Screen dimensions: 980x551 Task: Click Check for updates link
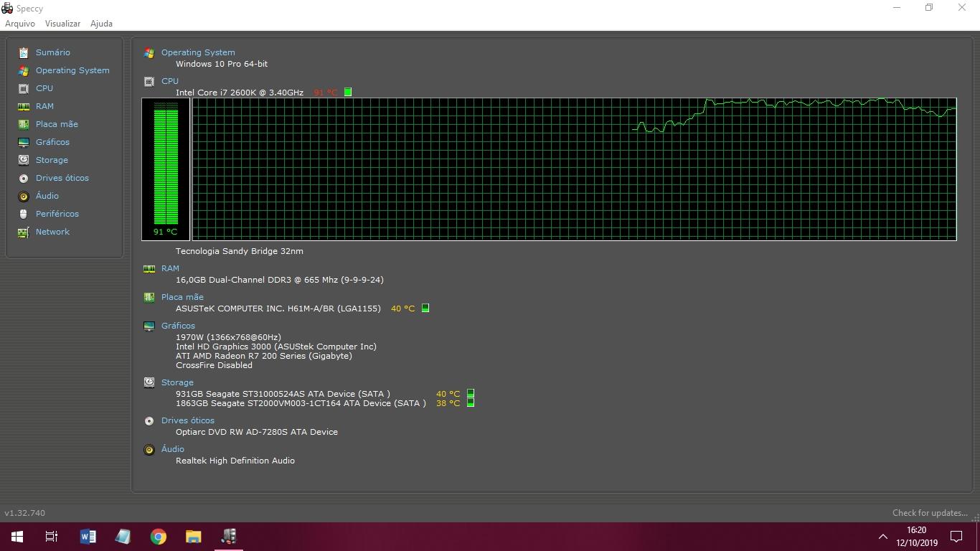pos(930,513)
